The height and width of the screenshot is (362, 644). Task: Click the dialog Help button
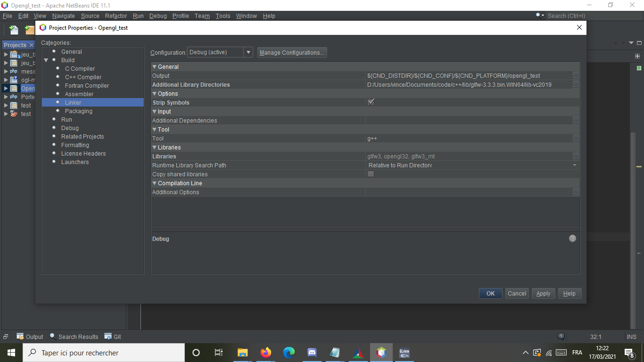[x=570, y=293]
